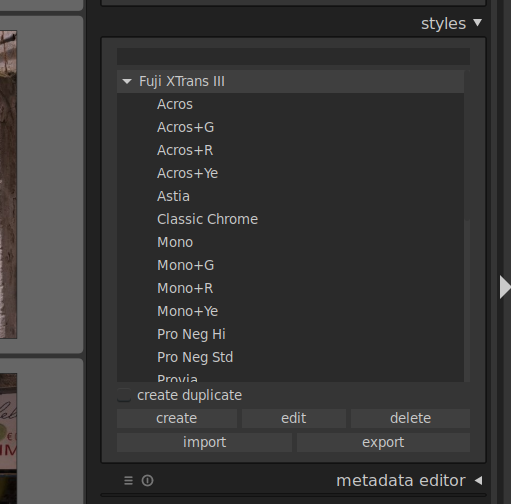
Task: Select the upper image thumbnail
Action: tap(8, 185)
